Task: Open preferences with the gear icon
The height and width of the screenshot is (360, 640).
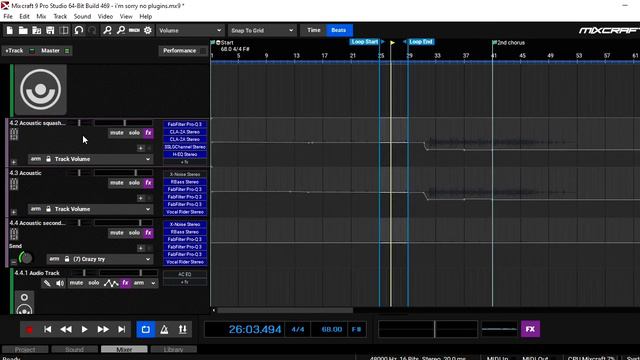Action: point(148,30)
